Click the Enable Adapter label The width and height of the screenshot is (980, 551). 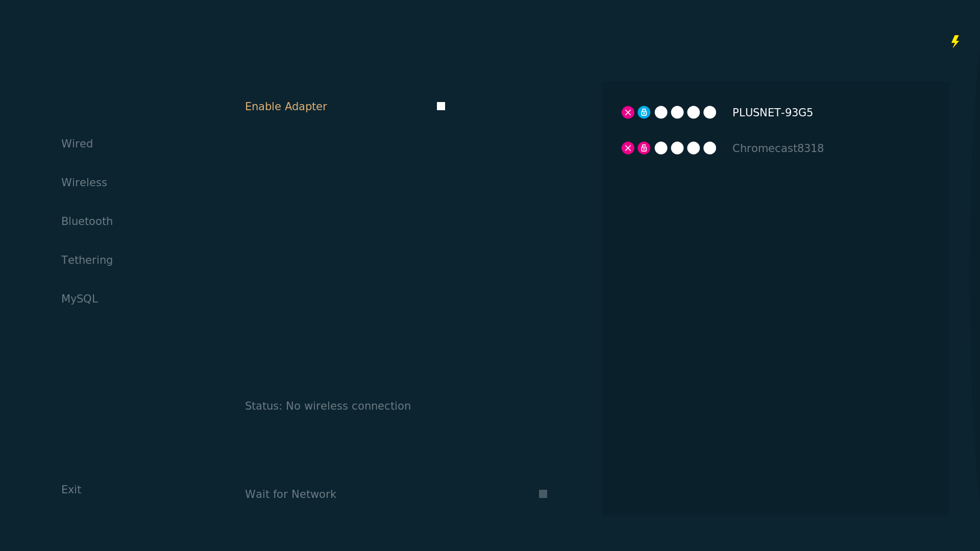286,107
